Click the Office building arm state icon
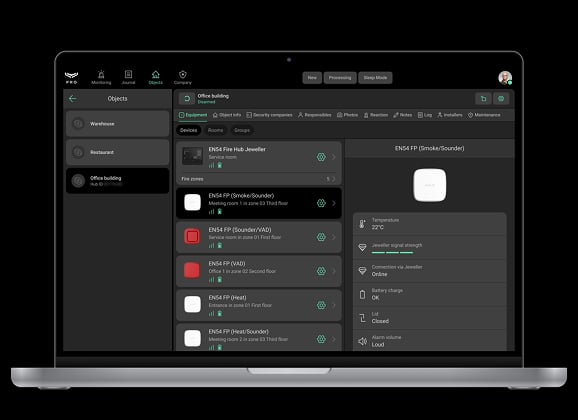 pyautogui.click(x=187, y=98)
